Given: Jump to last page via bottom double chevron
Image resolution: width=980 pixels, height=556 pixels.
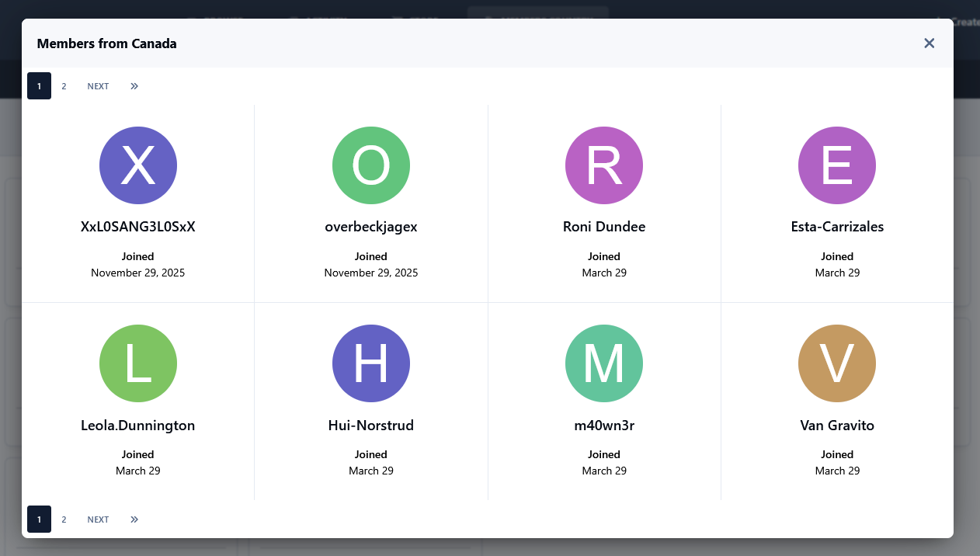Looking at the screenshot, I should 134,520.
